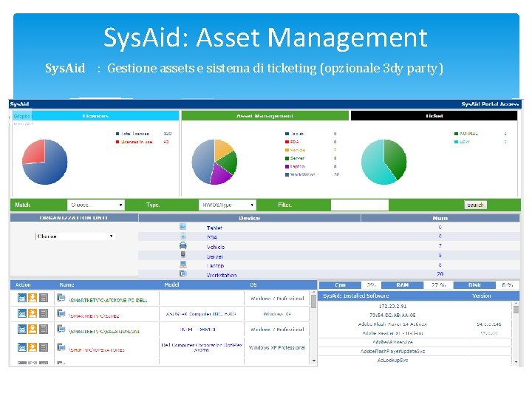532x399 pixels.
Task: Click the Tablet device icon
Action: 183,226
